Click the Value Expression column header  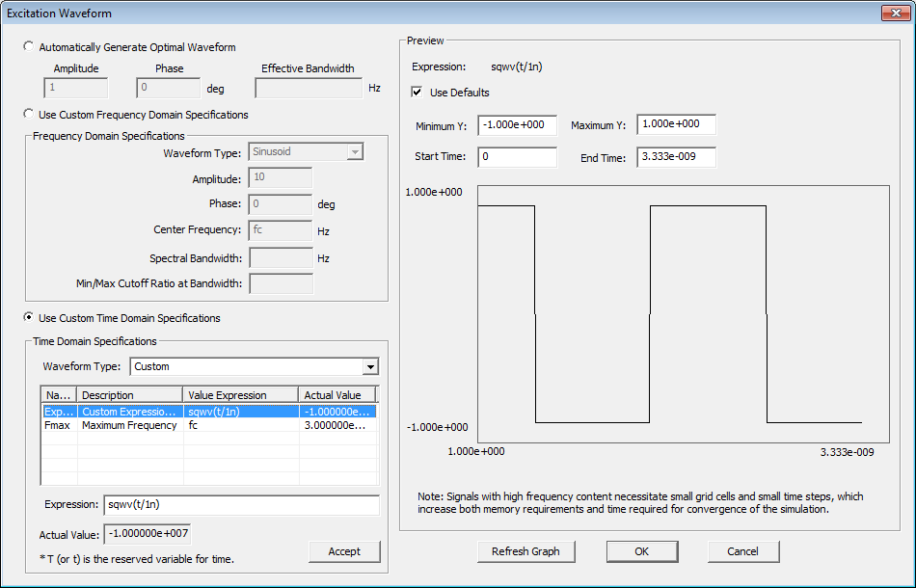240,395
